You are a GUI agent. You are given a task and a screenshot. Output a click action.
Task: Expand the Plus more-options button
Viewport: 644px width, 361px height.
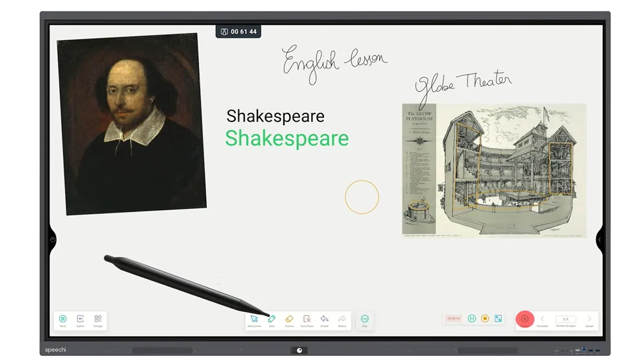click(x=365, y=319)
